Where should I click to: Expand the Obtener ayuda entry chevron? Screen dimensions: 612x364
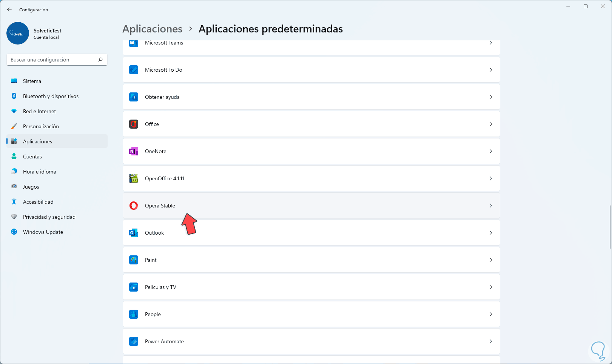click(x=491, y=97)
